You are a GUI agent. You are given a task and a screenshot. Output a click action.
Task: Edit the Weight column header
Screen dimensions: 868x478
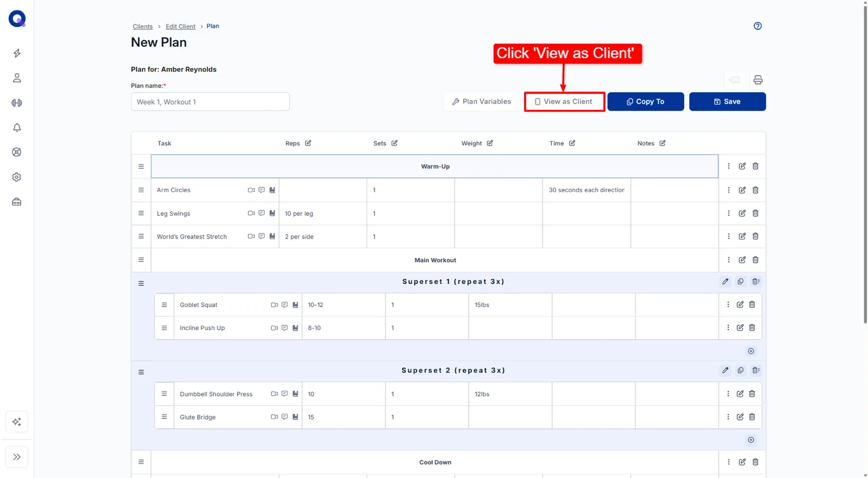(x=490, y=143)
